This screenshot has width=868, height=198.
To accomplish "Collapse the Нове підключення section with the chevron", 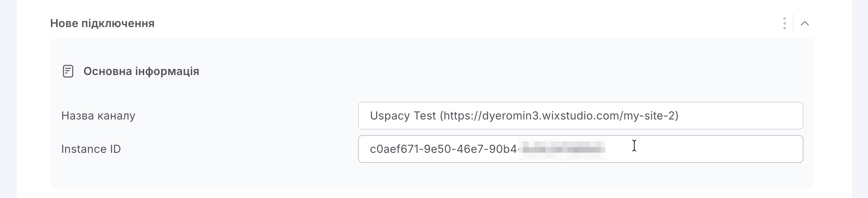I will [x=805, y=23].
